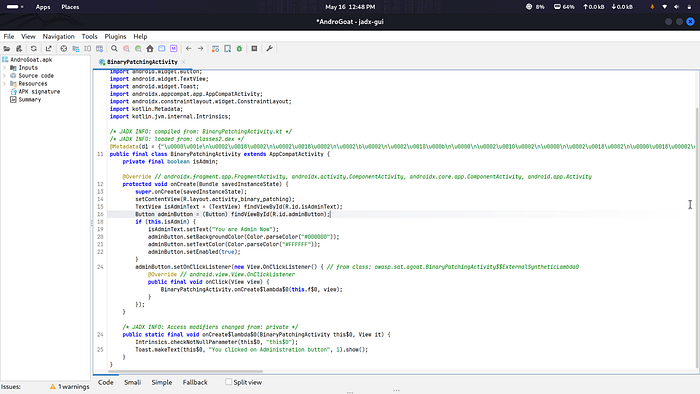This screenshot has height=394, width=700.
Task: Select the Summary tree item
Action: pyautogui.click(x=25, y=100)
